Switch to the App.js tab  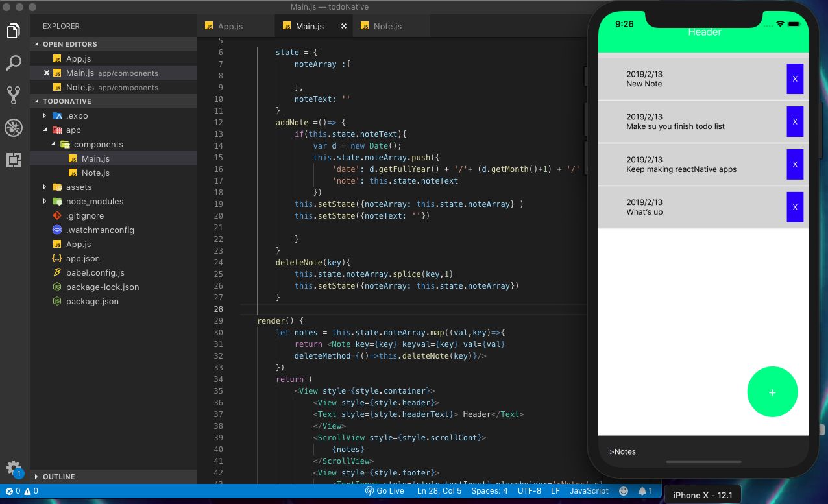tap(230, 27)
